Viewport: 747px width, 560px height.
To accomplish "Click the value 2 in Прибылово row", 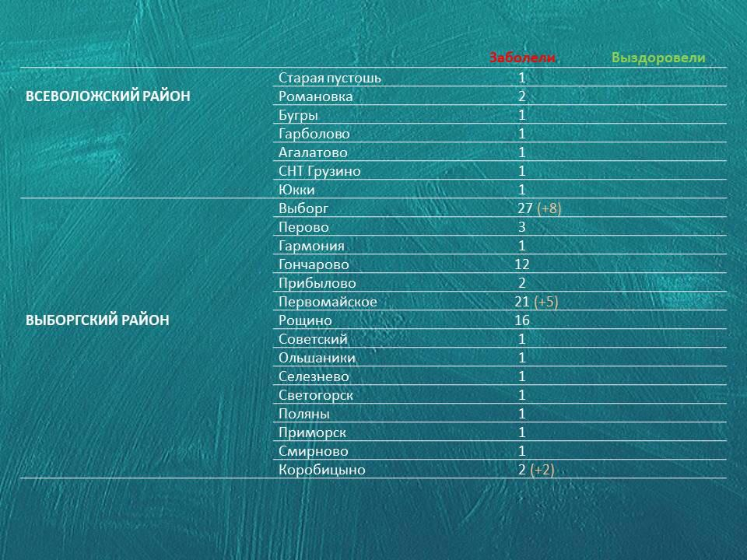I will [x=521, y=283].
